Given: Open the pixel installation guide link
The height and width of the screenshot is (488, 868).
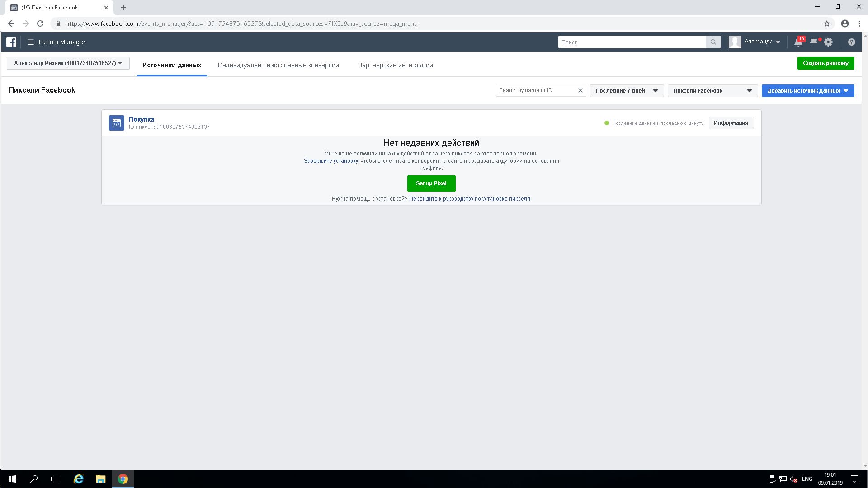Looking at the screenshot, I should [470, 199].
